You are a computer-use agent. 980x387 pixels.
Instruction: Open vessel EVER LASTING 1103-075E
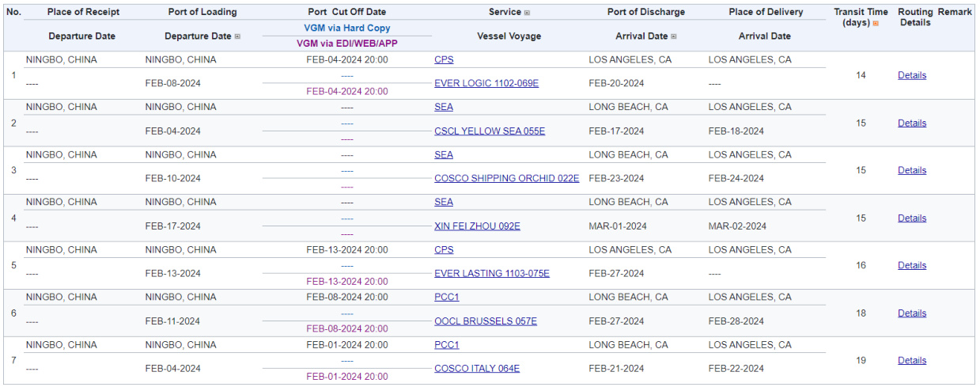492,274
